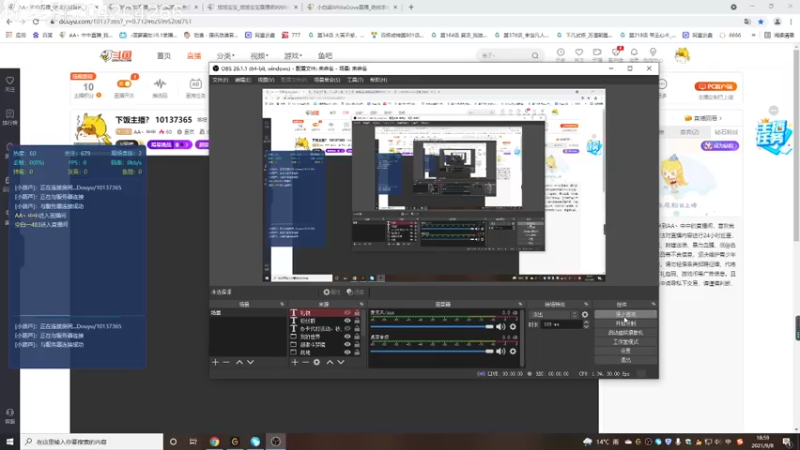The height and width of the screenshot is (450, 800).
Task: Move the scene down in Scenes panel
Action: click(251, 362)
